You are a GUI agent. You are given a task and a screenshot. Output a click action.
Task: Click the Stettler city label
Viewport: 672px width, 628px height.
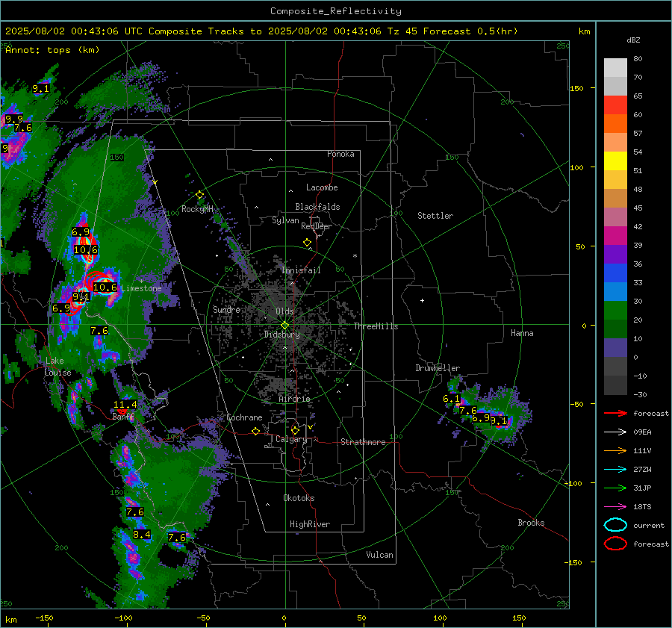435,216
